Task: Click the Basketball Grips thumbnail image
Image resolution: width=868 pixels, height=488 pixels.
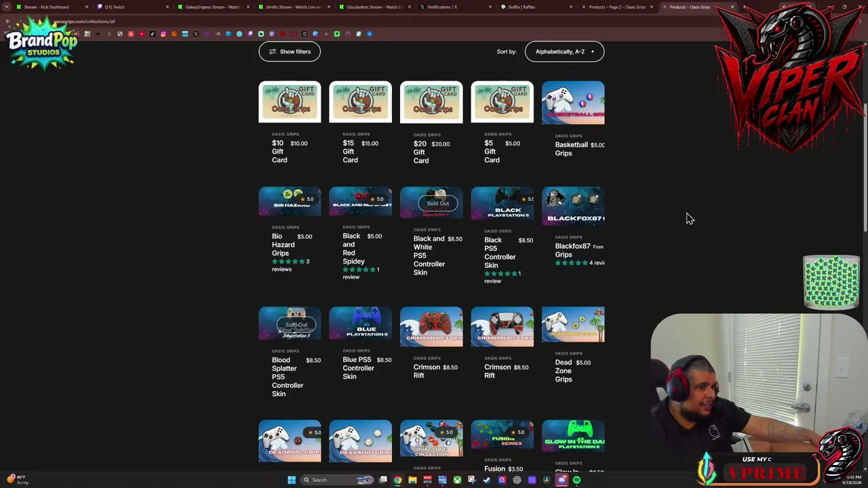Action: [x=573, y=103]
